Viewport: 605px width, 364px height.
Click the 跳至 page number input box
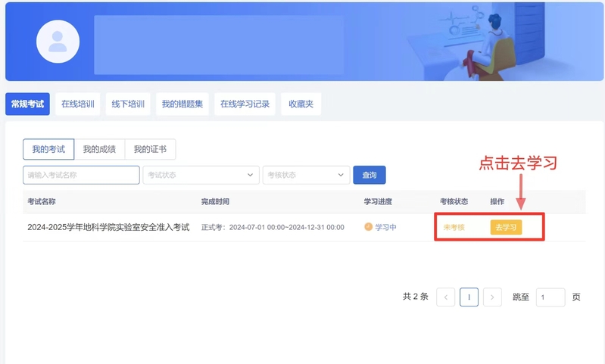550,297
